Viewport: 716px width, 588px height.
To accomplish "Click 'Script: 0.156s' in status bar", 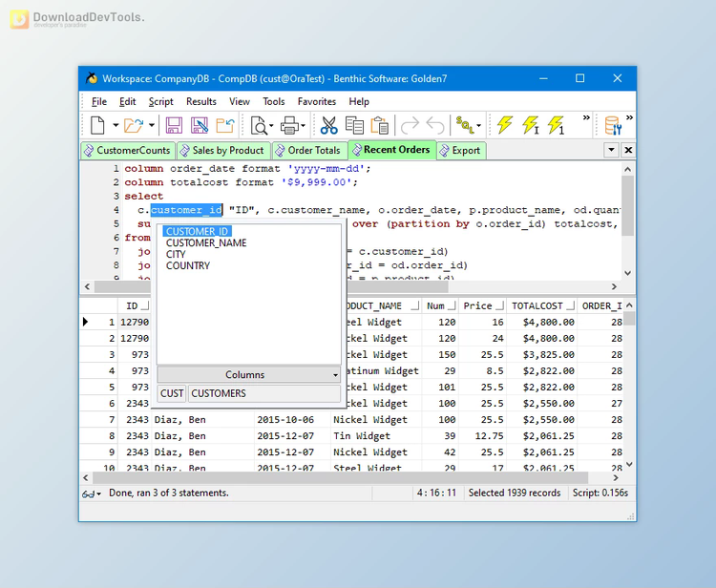I will [x=600, y=493].
